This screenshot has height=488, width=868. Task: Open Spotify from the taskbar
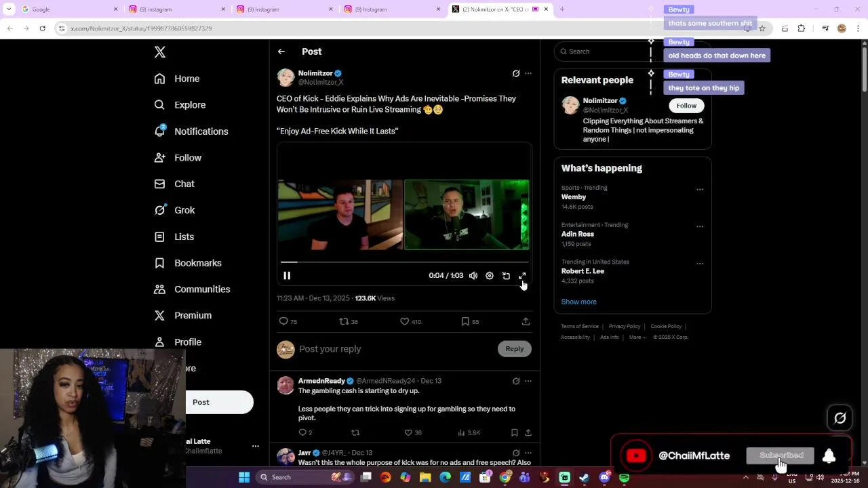pyautogui.click(x=624, y=477)
